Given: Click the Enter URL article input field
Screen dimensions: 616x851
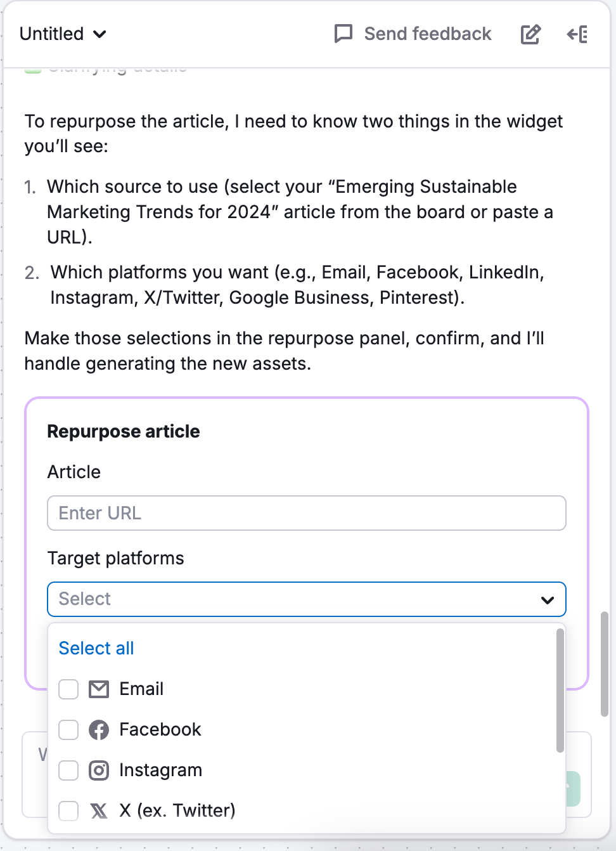Looking at the screenshot, I should [307, 513].
